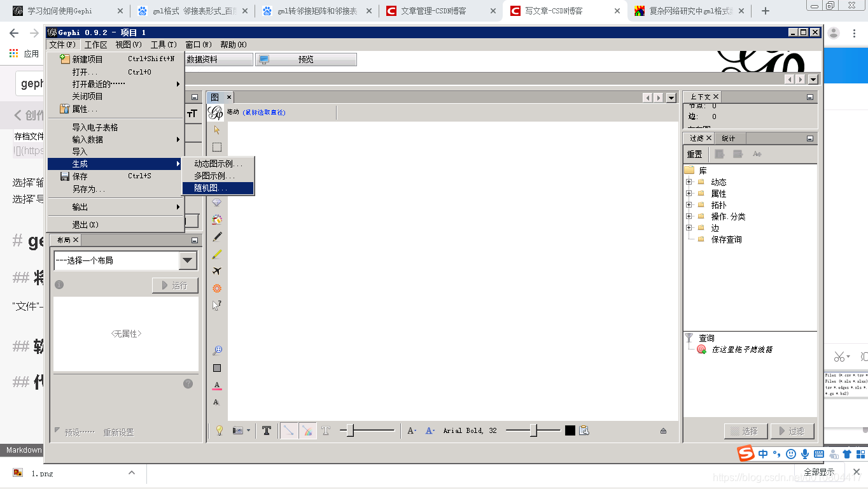Open label color mode blue A dropdown
The image size is (868, 489).
coord(430,431)
